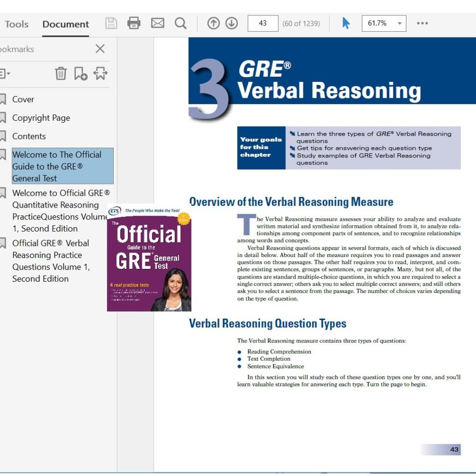The height and width of the screenshot is (476, 476).
Task: Click the 'Text Completion' bullet item
Action: (x=269, y=359)
